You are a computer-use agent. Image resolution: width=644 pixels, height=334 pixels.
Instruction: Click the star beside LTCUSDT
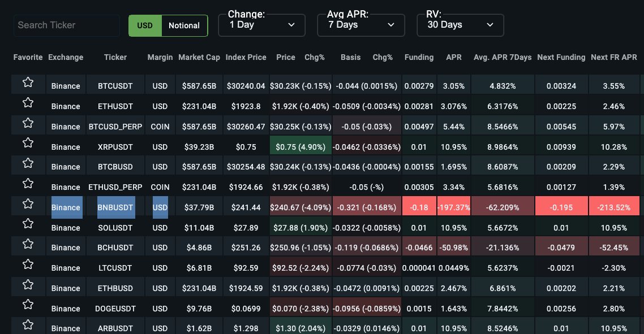[28, 264]
